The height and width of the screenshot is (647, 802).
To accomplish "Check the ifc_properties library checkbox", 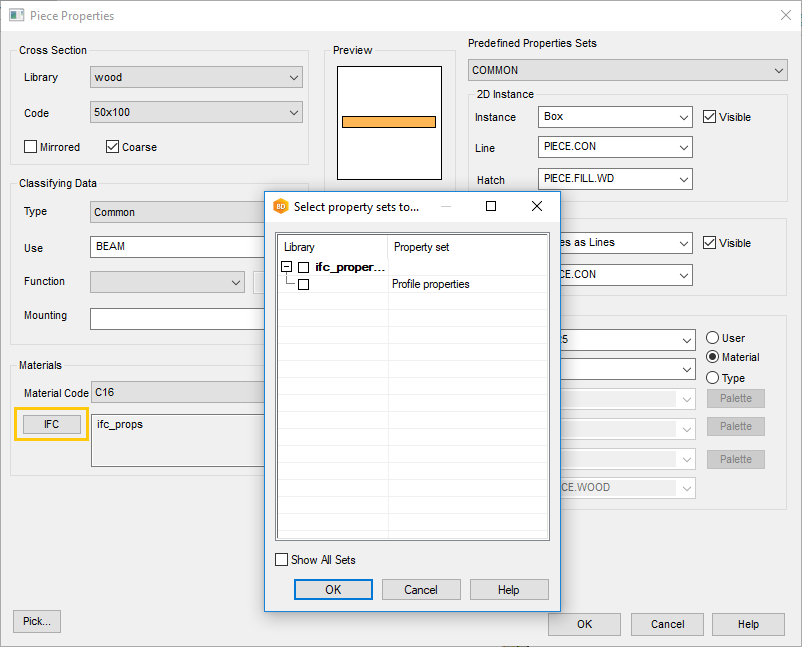I will click(x=304, y=267).
